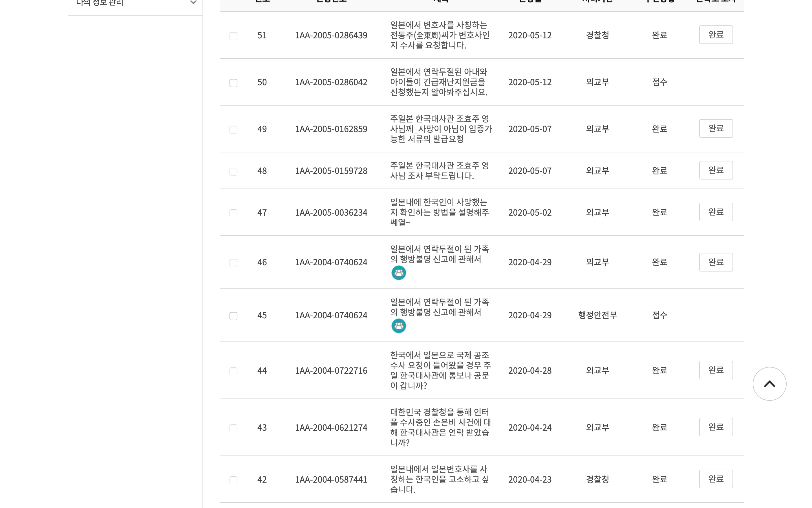The height and width of the screenshot is (508, 812).
Task: Click the 완료 button in row 48
Action: click(x=716, y=170)
